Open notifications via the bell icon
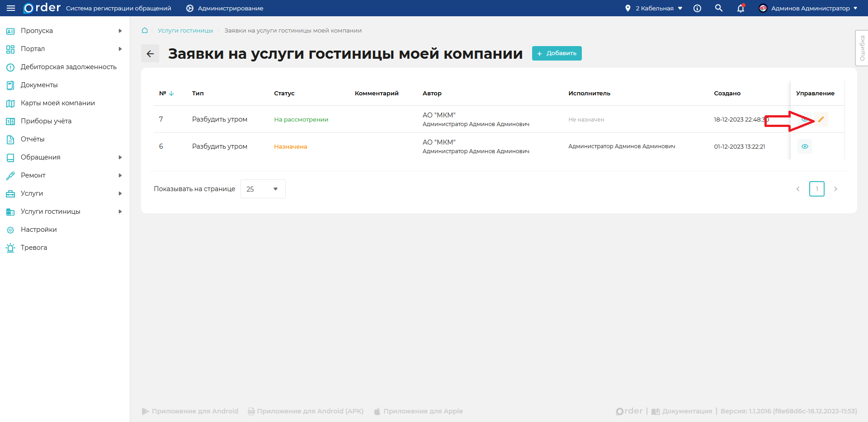 pos(741,8)
